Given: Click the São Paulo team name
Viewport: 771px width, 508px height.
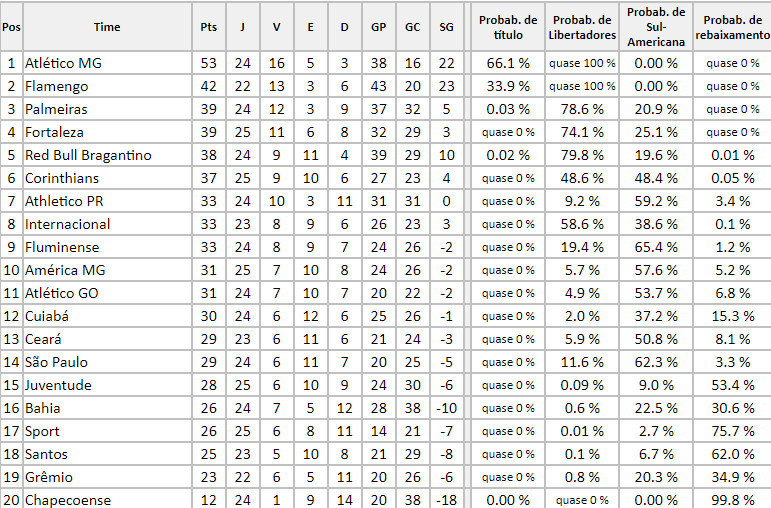Looking at the screenshot, I should [58, 362].
